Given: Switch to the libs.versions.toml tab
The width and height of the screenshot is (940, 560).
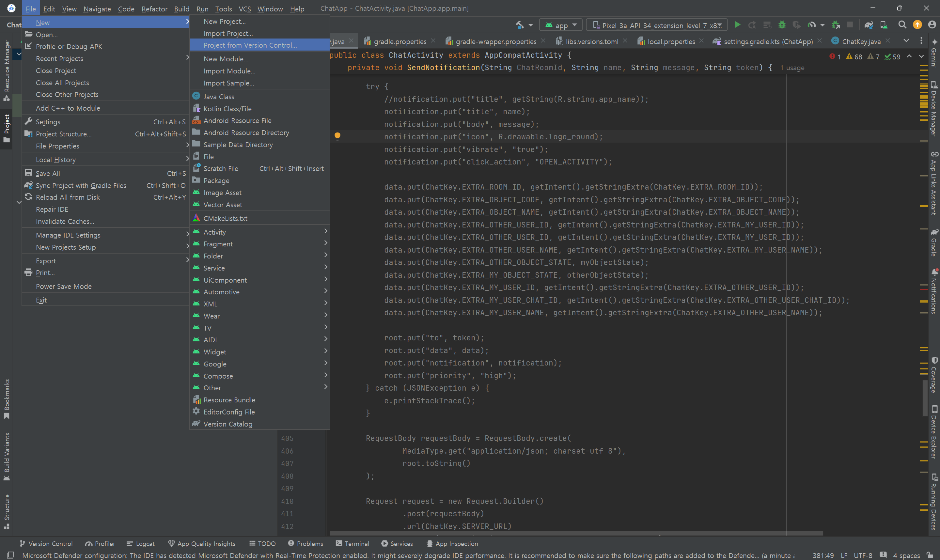Looking at the screenshot, I should pyautogui.click(x=591, y=41).
